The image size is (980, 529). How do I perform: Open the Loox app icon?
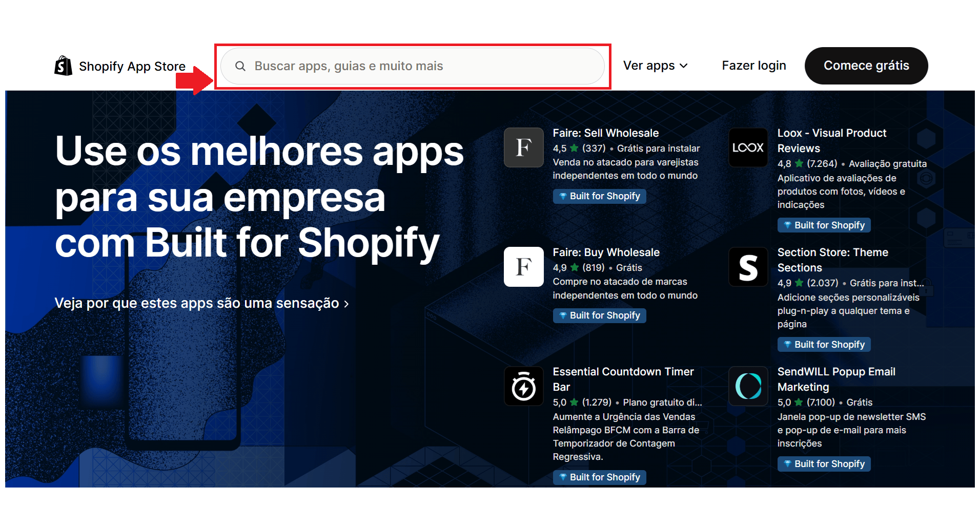pyautogui.click(x=748, y=147)
